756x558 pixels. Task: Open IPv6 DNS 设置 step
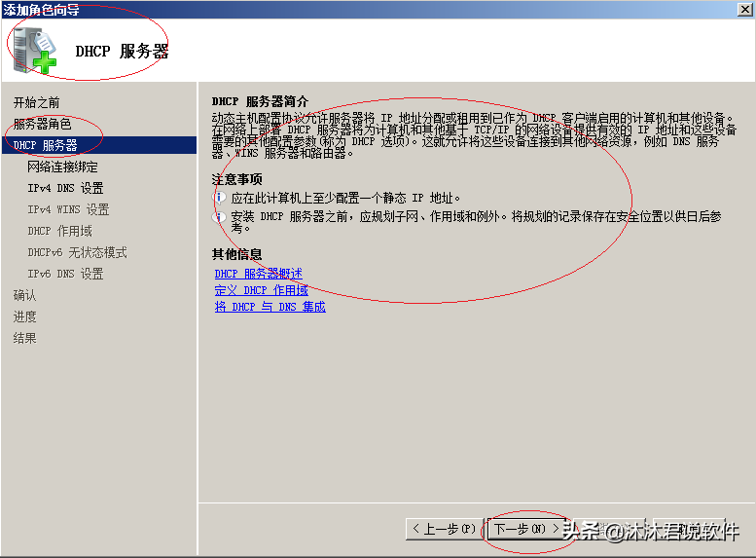pyautogui.click(x=65, y=274)
